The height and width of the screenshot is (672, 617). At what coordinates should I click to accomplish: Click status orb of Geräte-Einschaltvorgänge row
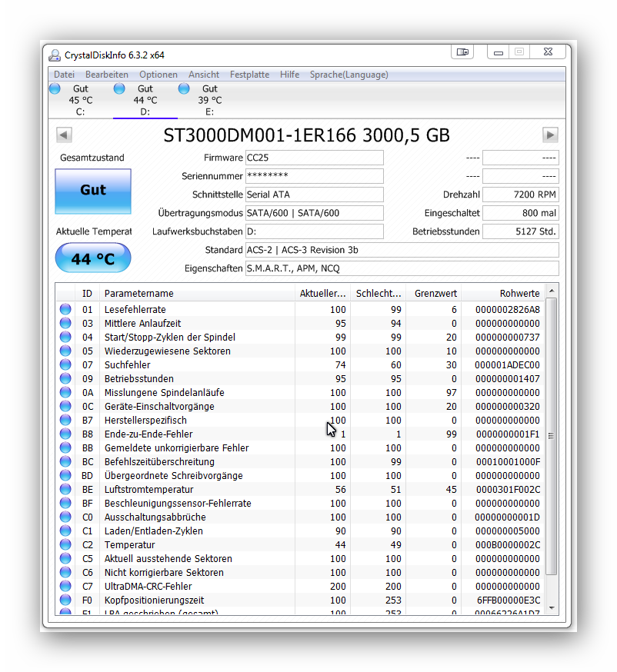click(x=65, y=406)
